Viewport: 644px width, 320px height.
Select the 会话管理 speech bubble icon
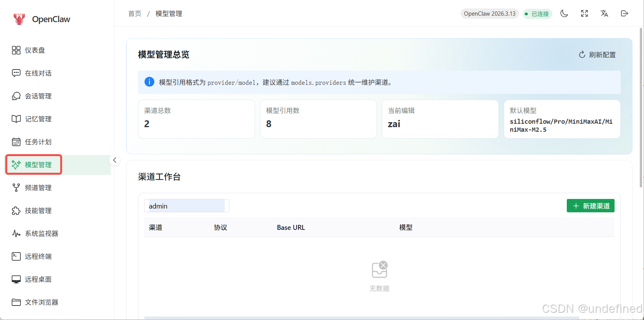[16, 96]
